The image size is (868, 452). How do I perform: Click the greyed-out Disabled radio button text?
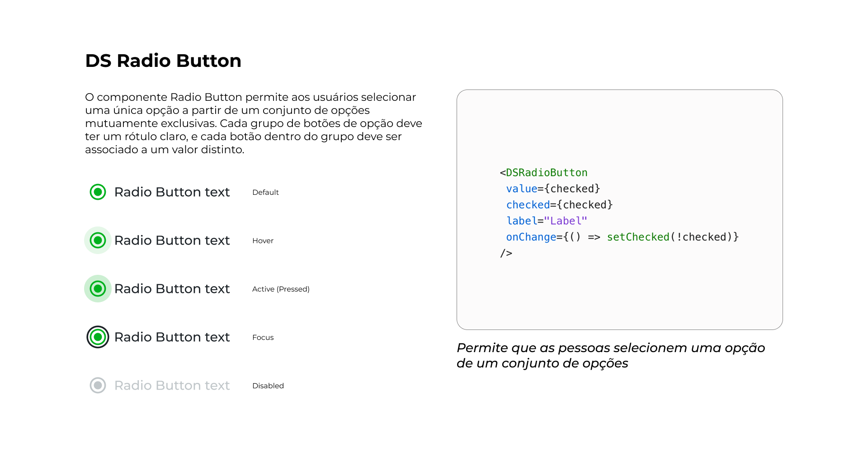tap(172, 386)
